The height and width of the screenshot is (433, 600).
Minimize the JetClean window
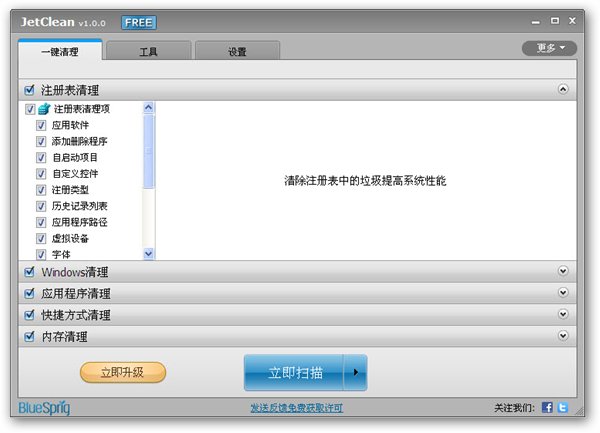536,23
